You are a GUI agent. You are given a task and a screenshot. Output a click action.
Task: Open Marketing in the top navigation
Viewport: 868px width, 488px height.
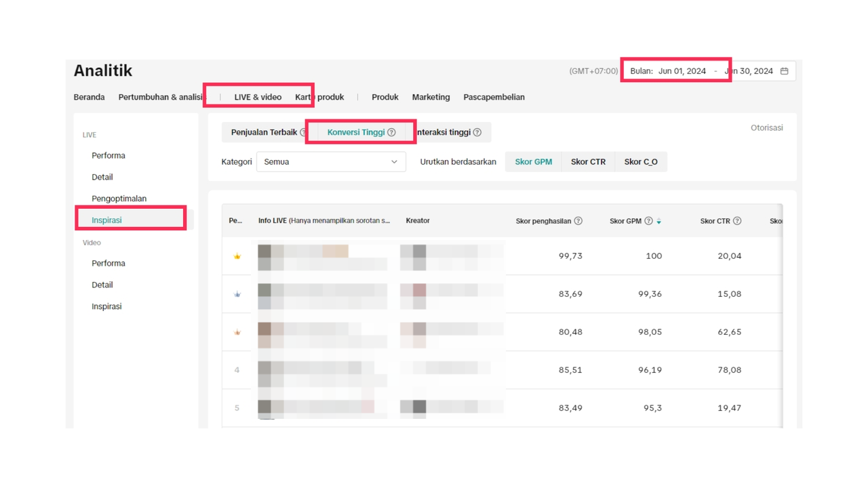[431, 97]
